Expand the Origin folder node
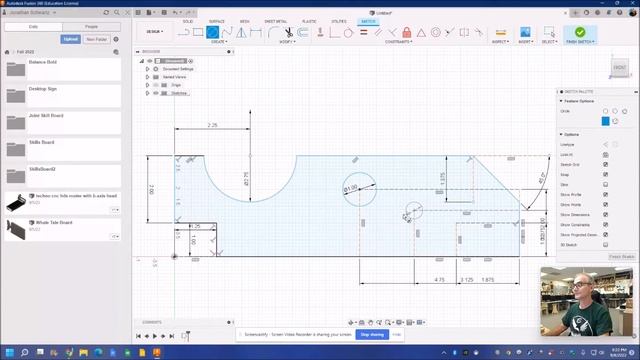640x360 pixels. click(147, 85)
